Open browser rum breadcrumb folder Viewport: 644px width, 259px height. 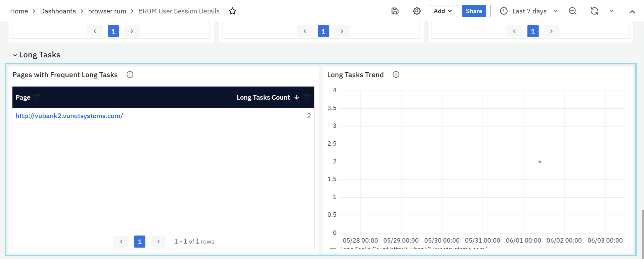pos(107,11)
